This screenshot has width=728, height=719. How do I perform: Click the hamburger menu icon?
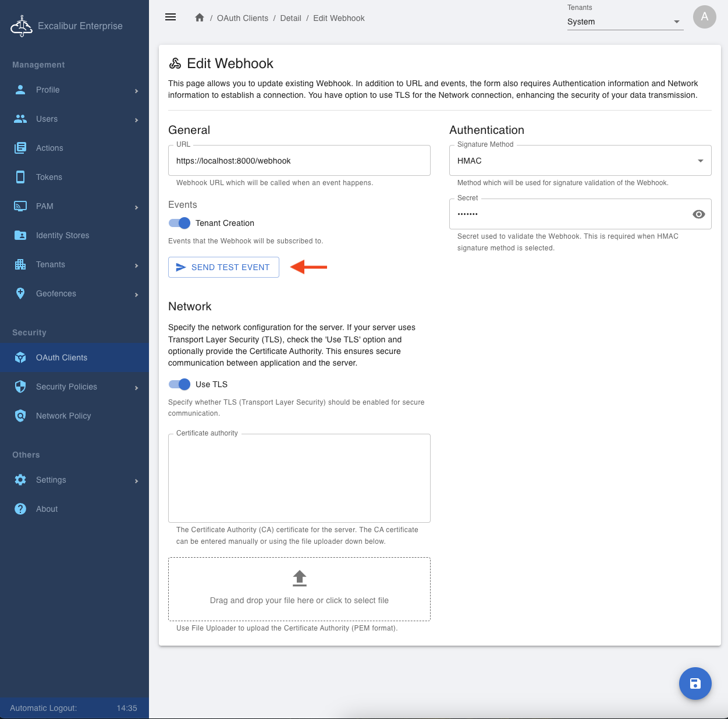(171, 17)
